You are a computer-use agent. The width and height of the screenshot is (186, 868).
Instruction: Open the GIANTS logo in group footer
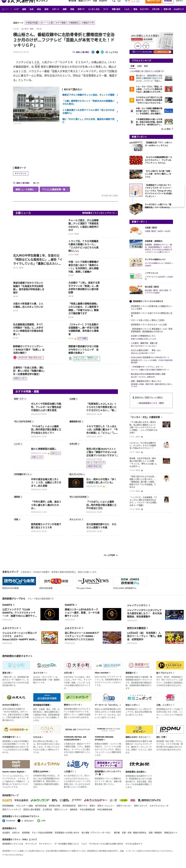pyautogui.click(x=7, y=800)
